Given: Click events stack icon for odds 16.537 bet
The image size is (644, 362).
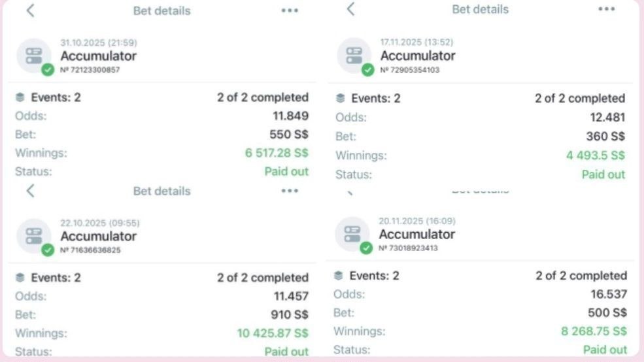Looking at the screenshot, I should coord(339,275).
